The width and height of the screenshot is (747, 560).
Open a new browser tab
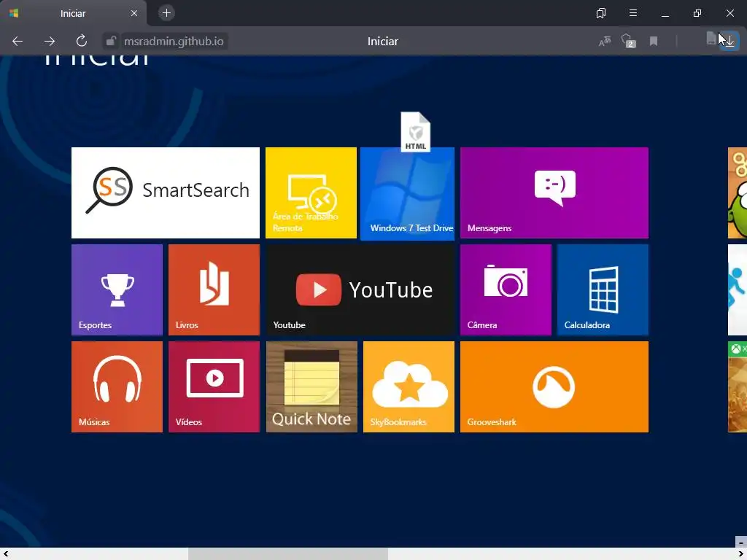[166, 13]
